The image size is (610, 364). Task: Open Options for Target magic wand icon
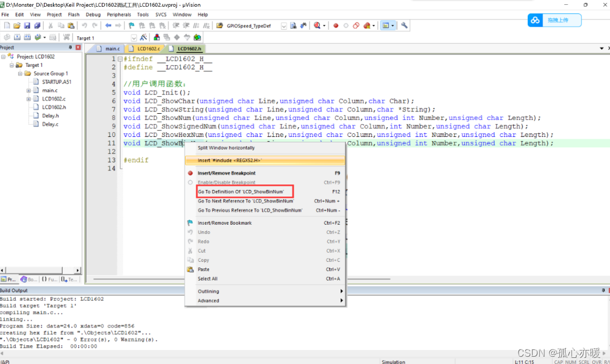tap(144, 38)
